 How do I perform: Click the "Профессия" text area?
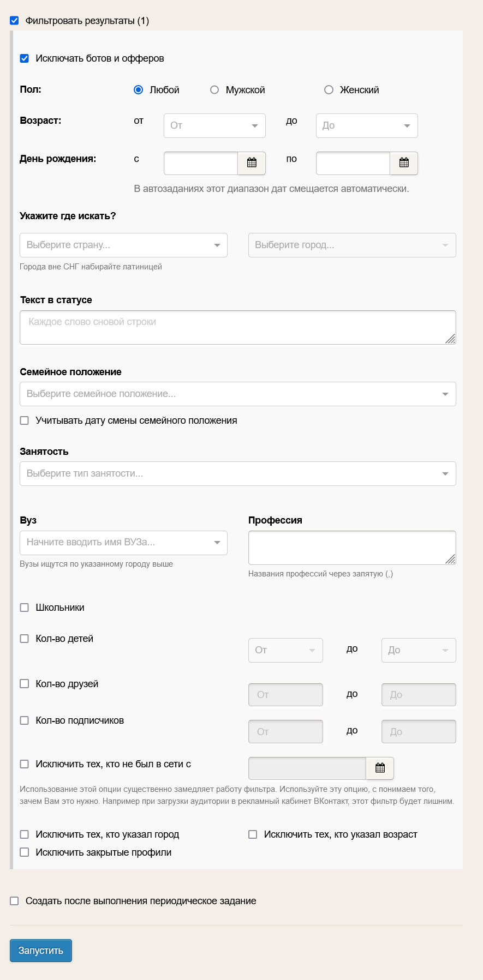(351, 548)
